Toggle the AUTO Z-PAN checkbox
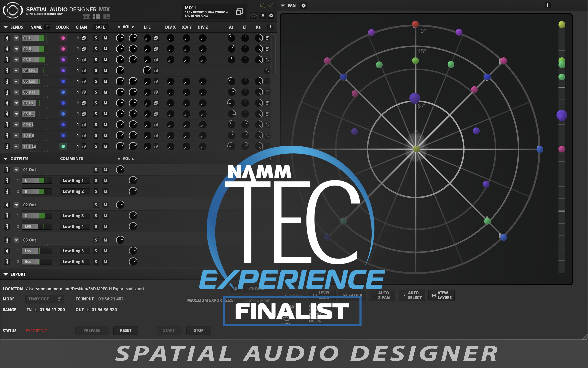The height and width of the screenshot is (368, 588). (x=375, y=295)
